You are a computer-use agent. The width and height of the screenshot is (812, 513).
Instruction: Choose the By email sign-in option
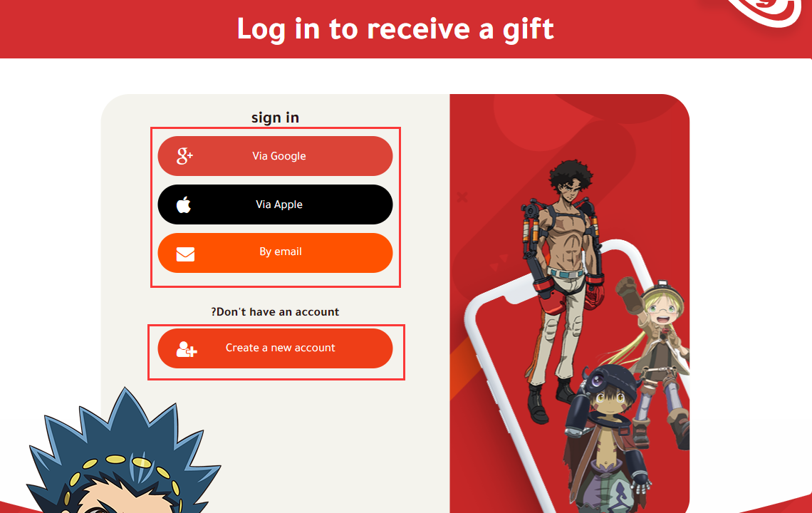click(275, 253)
